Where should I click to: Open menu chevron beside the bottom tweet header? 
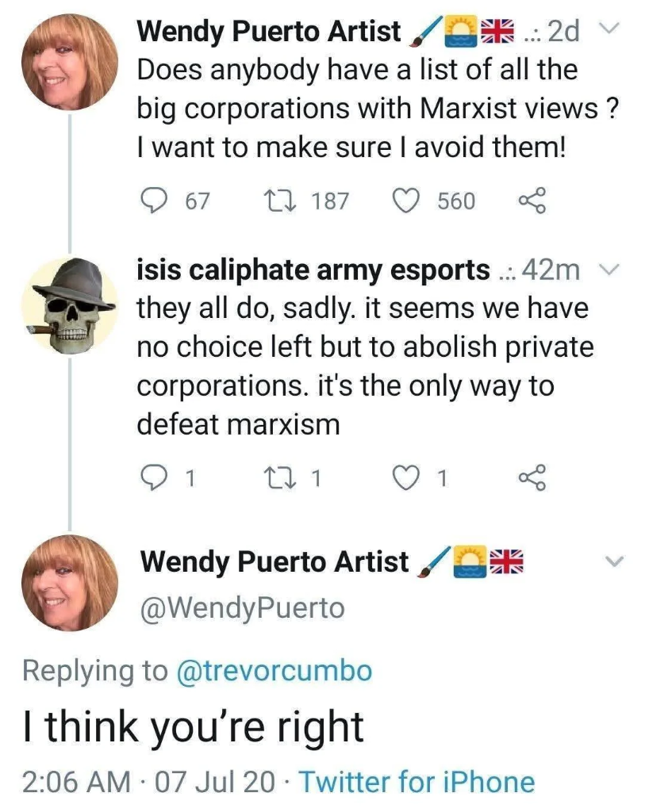[x=615, y=561]
